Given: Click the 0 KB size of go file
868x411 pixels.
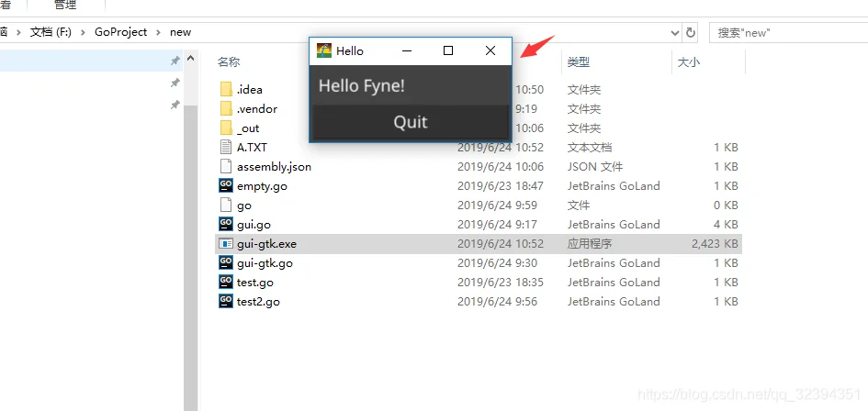Looking at the screenshot, I should pos(726,205).
